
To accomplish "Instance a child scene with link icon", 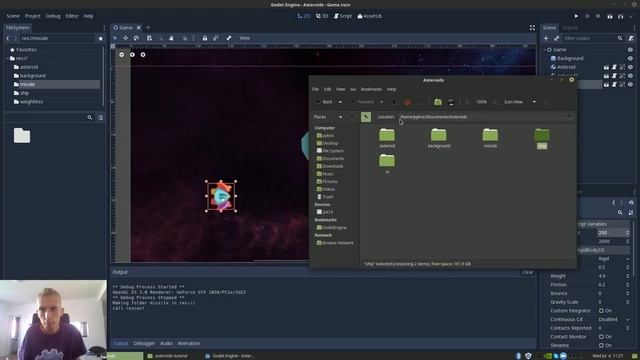I will pos(556,38).
